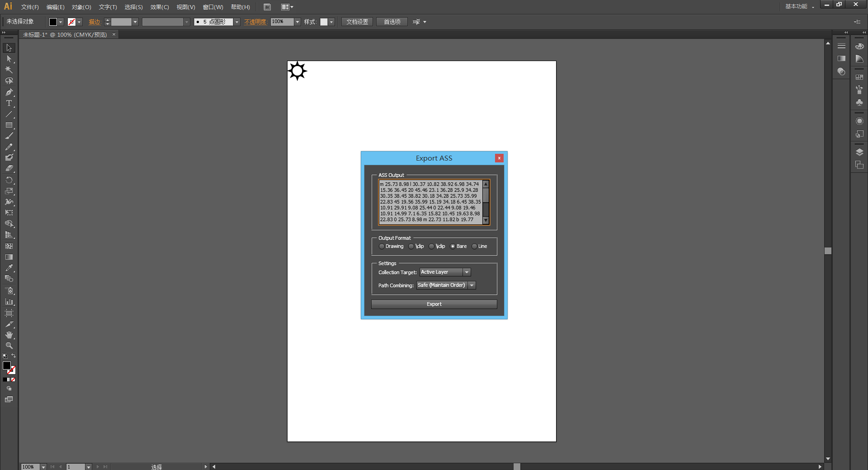This screenshot has height=470, width=868.
Task: Open the stroke color dropdown arrow
Action: 80,22
